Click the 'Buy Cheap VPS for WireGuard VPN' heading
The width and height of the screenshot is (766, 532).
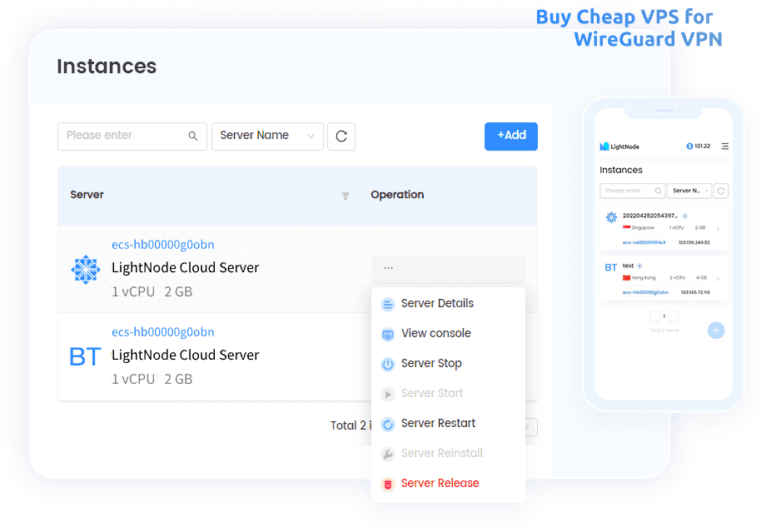[x=629, y=27]
